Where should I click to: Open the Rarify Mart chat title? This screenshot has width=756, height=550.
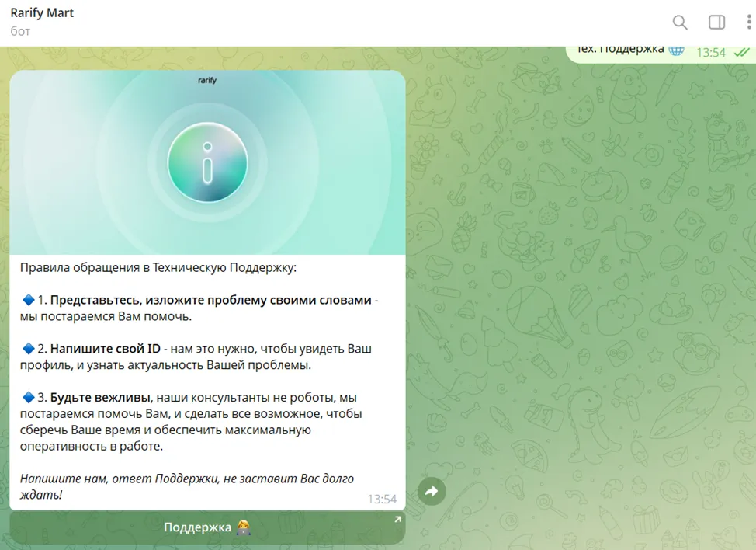[42, 13]
